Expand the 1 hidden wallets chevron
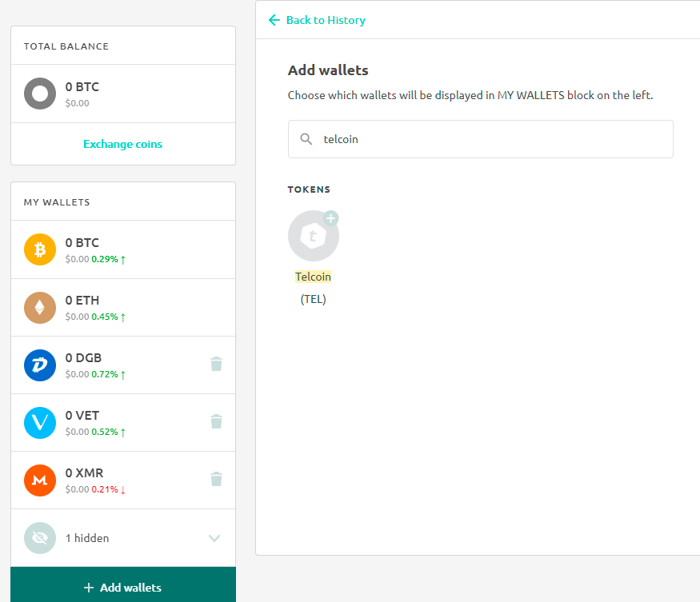700x602 pixels. tap(214, 538)
